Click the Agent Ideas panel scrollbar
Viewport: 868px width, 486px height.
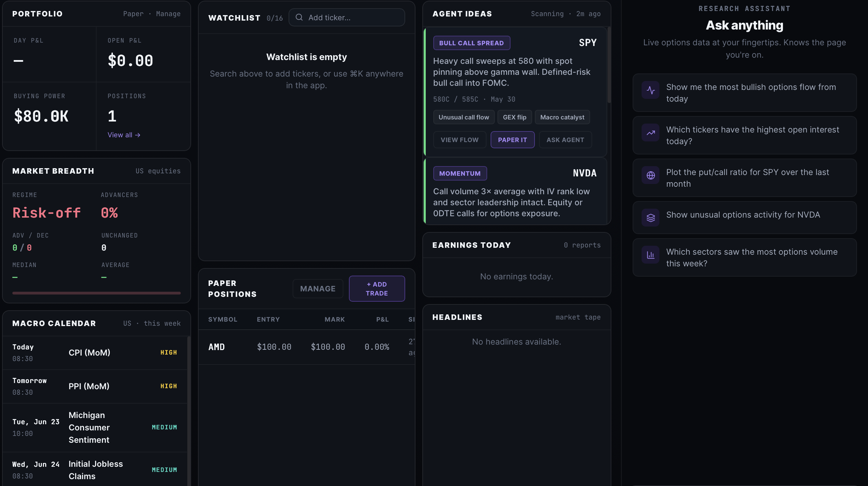(609, 65)
